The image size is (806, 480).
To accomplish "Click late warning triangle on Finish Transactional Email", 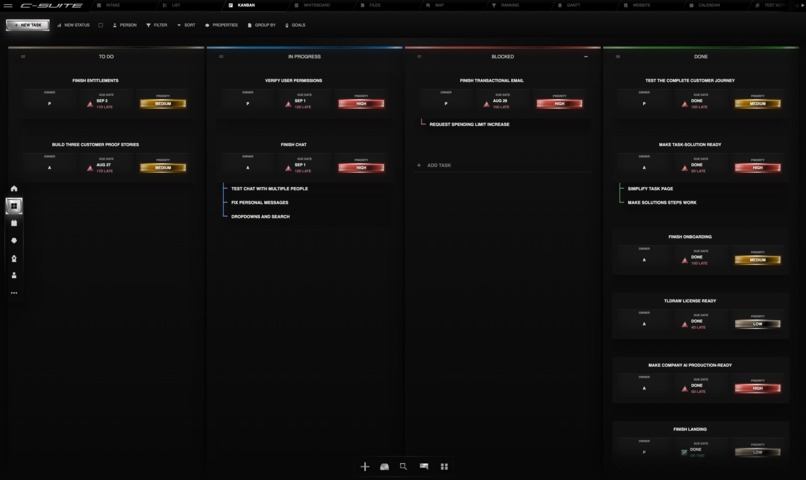I will [486, 104].
